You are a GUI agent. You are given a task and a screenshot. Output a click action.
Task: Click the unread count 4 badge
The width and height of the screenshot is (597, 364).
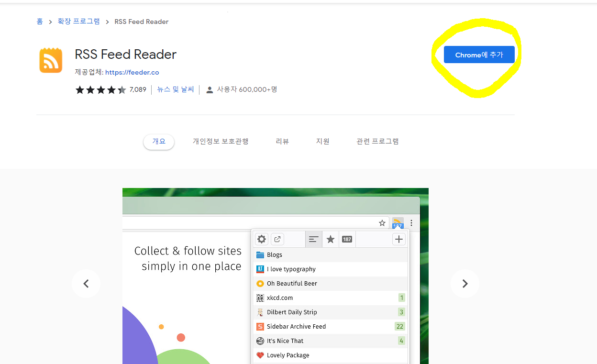[x=401, y=341]
